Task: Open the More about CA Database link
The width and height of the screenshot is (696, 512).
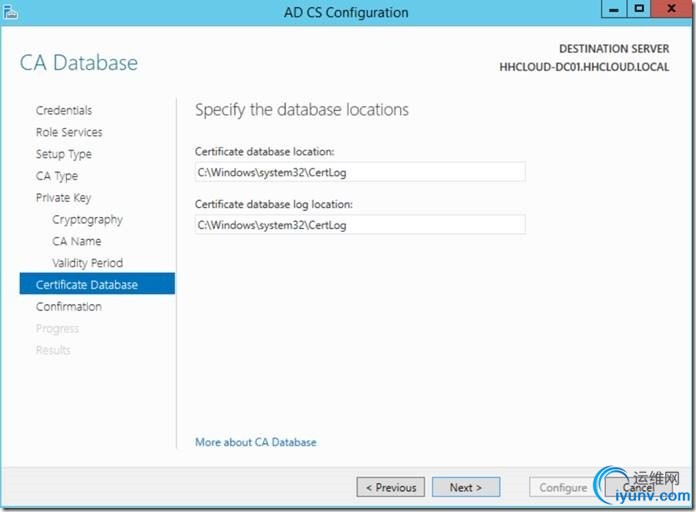Action: (x=256, y=442)
